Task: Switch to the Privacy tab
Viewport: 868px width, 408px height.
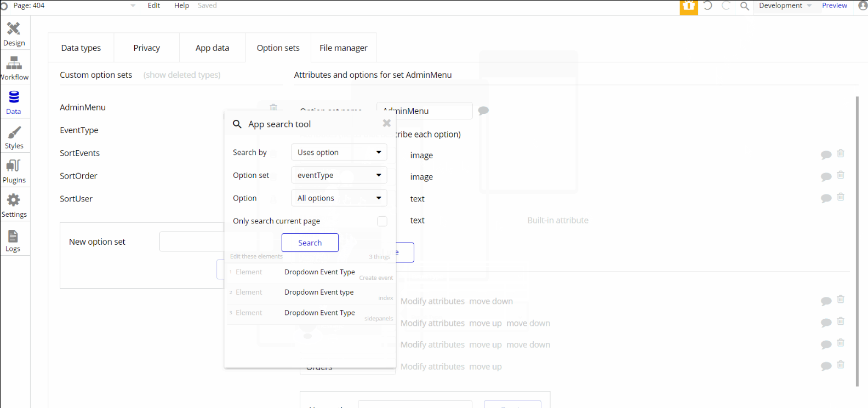Action: (x=146, y=48)
